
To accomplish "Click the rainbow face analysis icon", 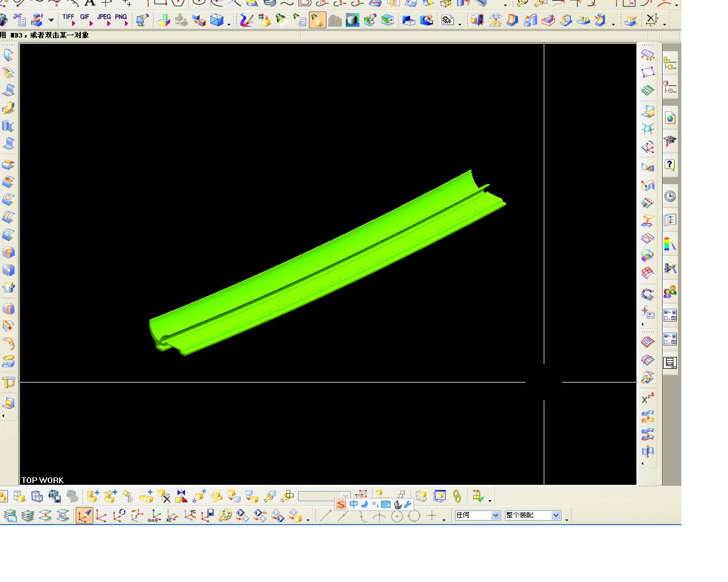I will [648, 255].
